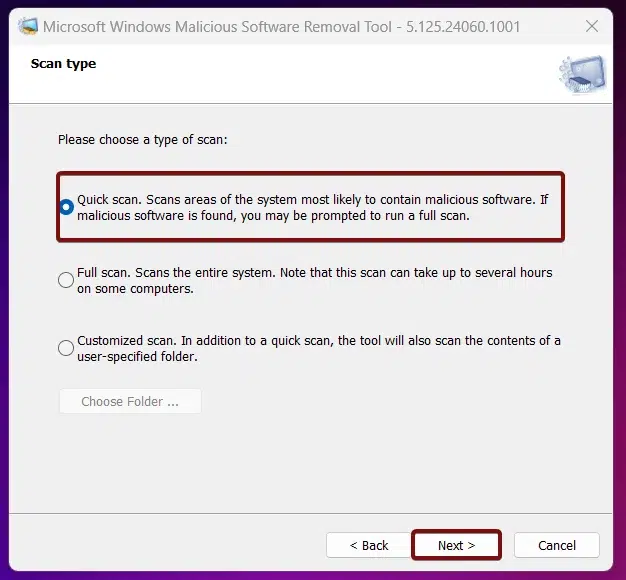Click the Choose Folder ... button
This screenshot has height=580, width=626.
point(130,401)
